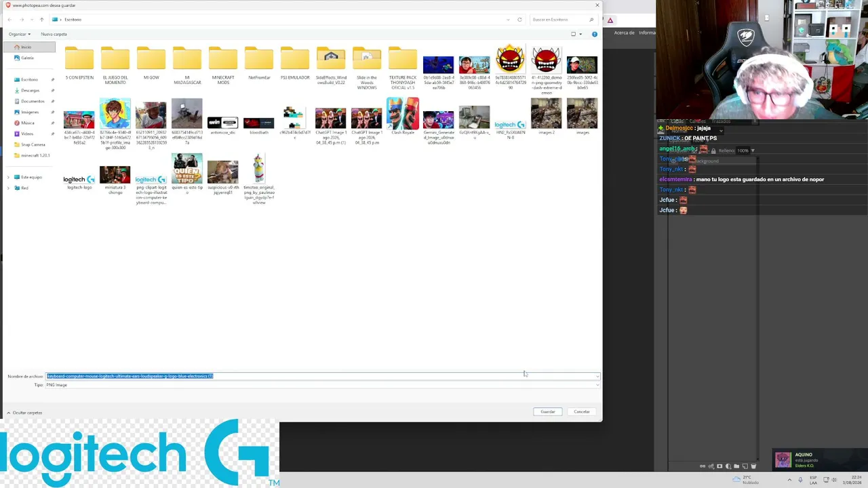Open the weather widget on taskbar
The height and width of the screenshot is (488, 868).
[746, 481]
